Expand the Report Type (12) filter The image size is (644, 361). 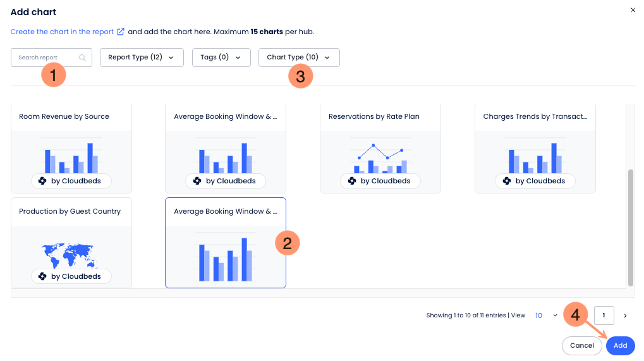pos(142,58)
